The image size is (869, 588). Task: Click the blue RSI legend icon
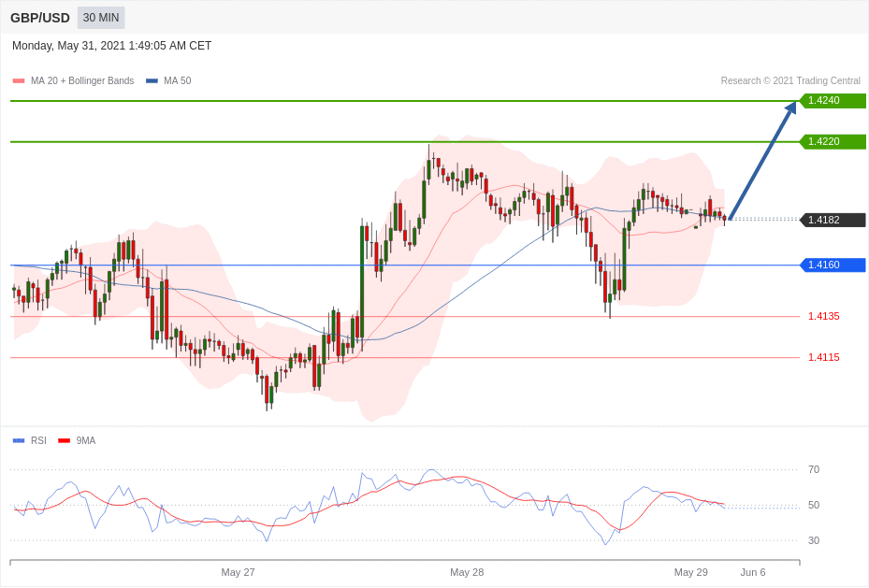[x=19, y=440]
